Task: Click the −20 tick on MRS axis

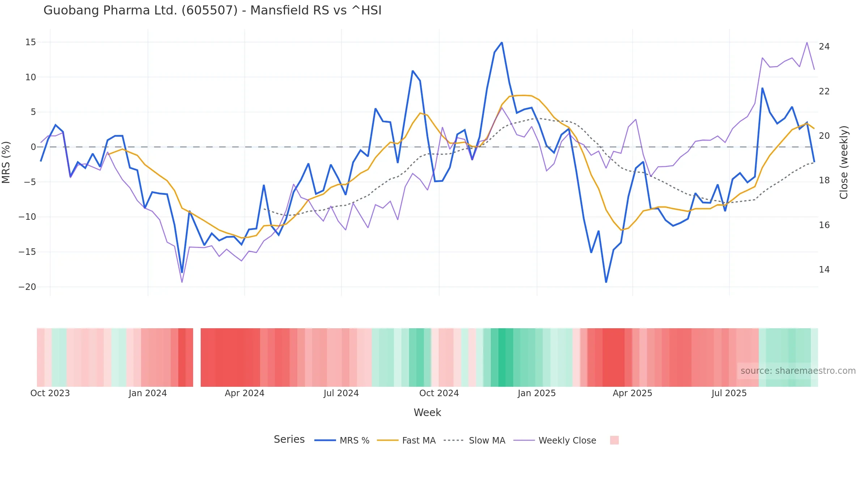Action: tap(27, 287)
